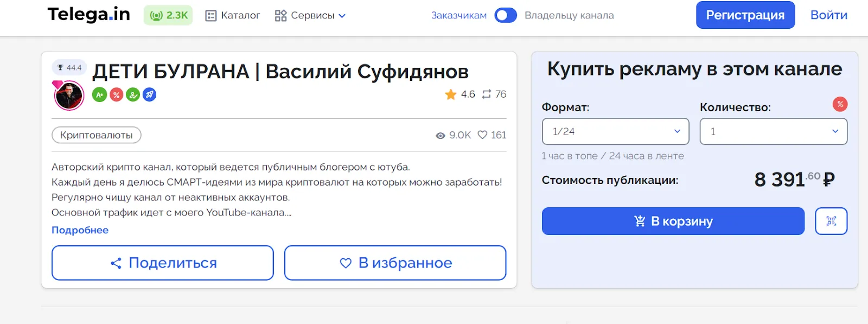Click the QR code icon button
868x324 pixels.
click(831, 221)
